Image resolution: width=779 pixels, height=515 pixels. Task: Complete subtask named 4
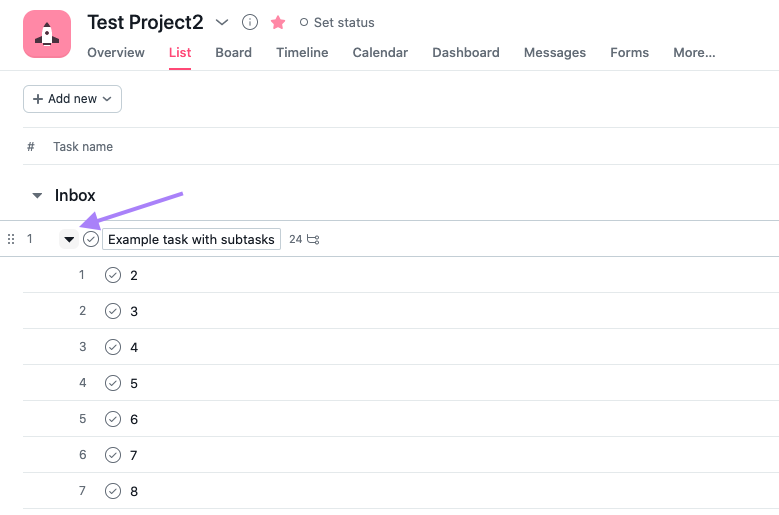point(113,347)
